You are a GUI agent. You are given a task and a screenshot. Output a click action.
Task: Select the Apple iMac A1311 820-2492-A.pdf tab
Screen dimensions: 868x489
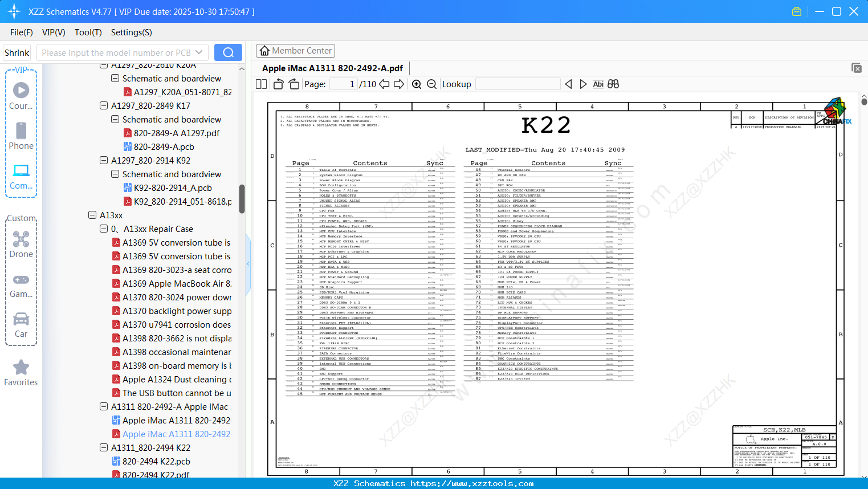[332, 68]
